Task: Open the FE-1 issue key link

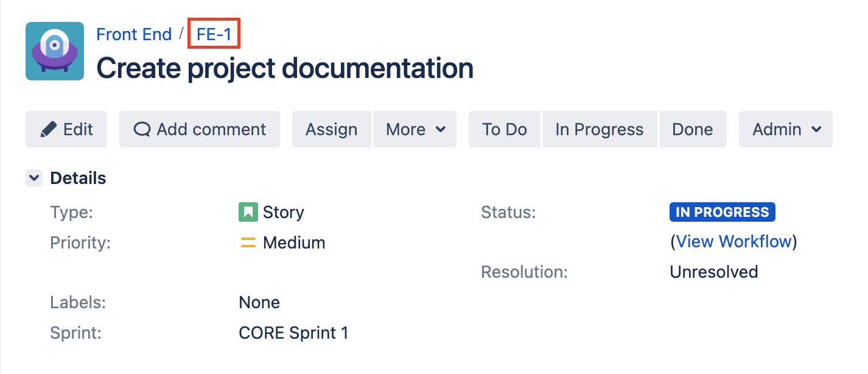Action: (x=214, y=34)
